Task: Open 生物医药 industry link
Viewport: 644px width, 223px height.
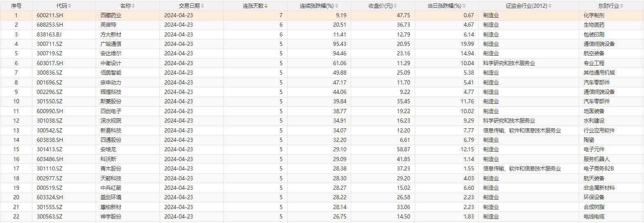Action: [594, 25]
